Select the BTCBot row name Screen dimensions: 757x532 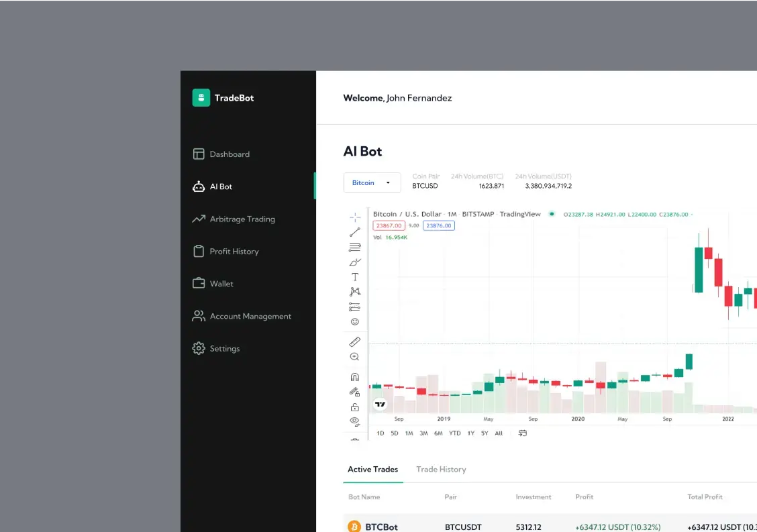pos(381,527)
